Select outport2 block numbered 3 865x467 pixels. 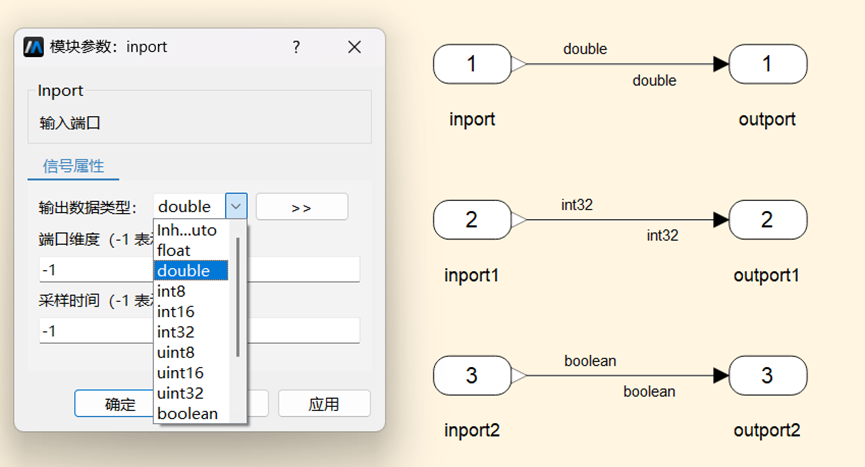pyautogui.click(x=768, y=375)
